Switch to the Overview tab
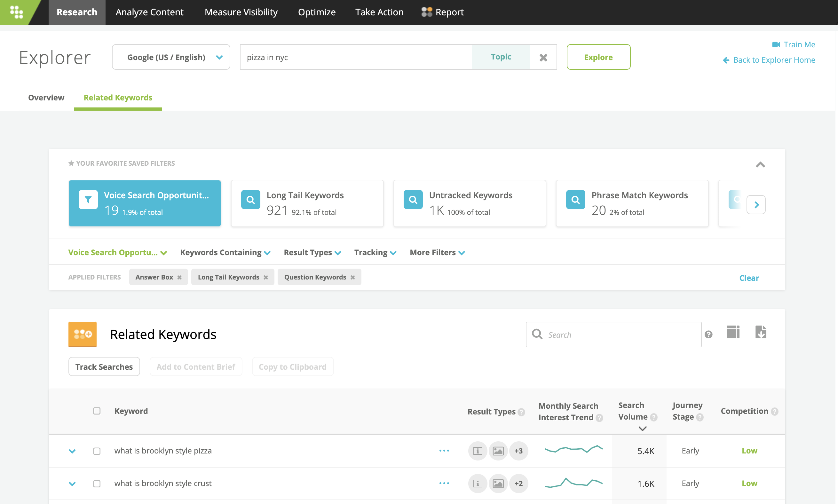The width and height of the screenshot is (838, 504). coord(46,98)
